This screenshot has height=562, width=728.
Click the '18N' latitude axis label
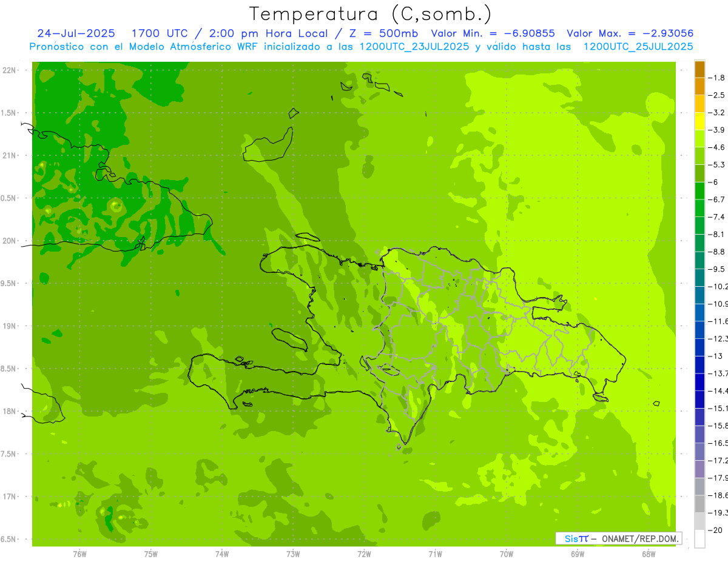(x=10, y=411)
